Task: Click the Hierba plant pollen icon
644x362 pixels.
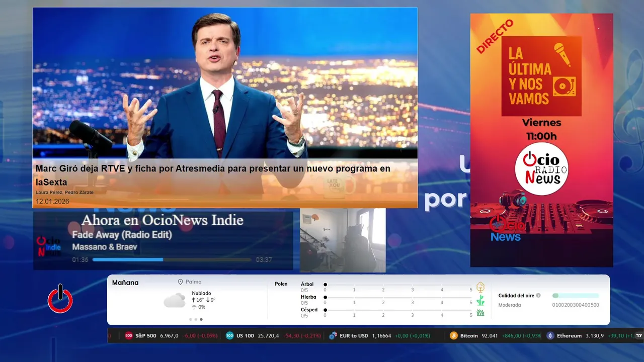Action: [x=480, y=300]
